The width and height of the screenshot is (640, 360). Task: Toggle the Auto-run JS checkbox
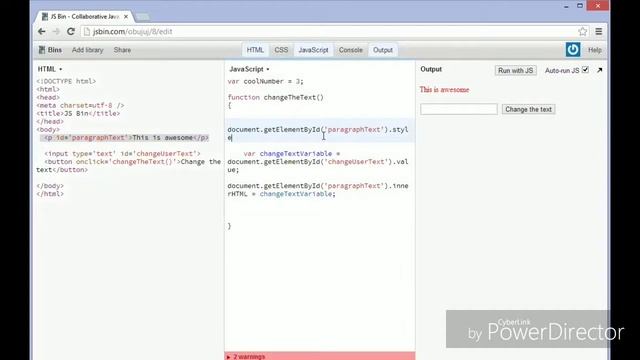pyautogui.click(x=585, y=70)
